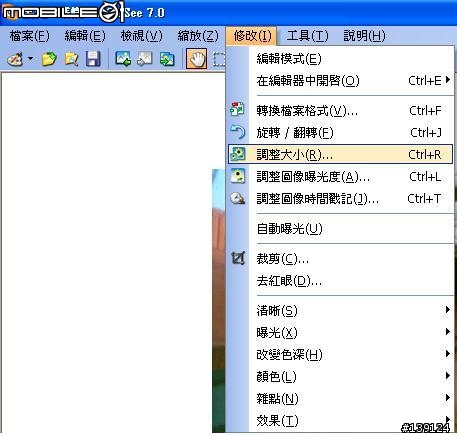Expand the 顏色(L) submenu arrow
Image resolution: width=457 pixels, height=436 pixels.
pos(448,376)
